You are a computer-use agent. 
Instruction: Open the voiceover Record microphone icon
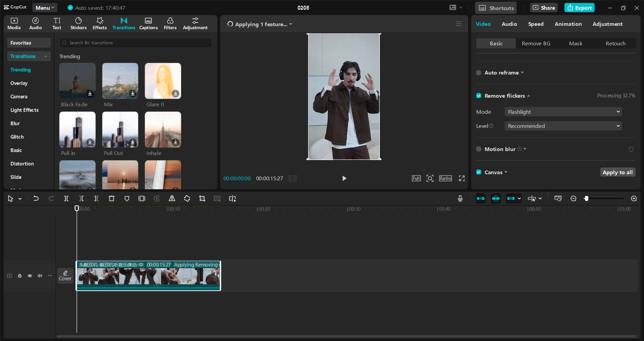460,198
